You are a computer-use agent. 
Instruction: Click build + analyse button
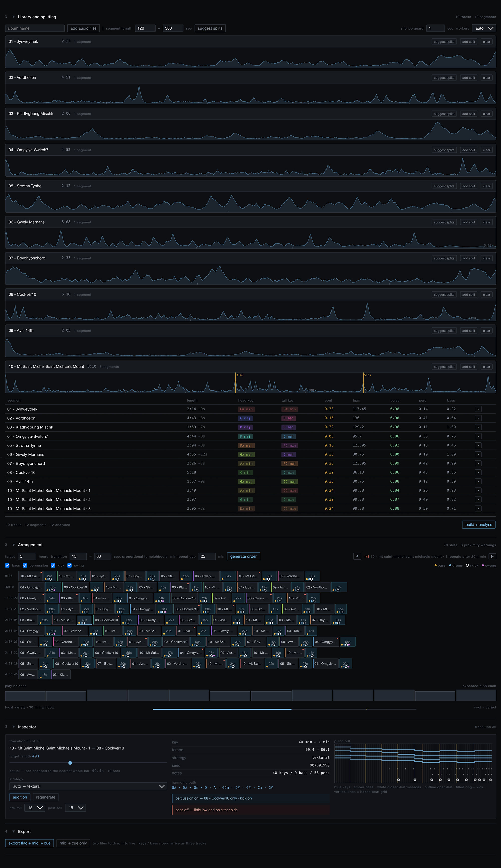pyautogui.click(x=479, y=524)
